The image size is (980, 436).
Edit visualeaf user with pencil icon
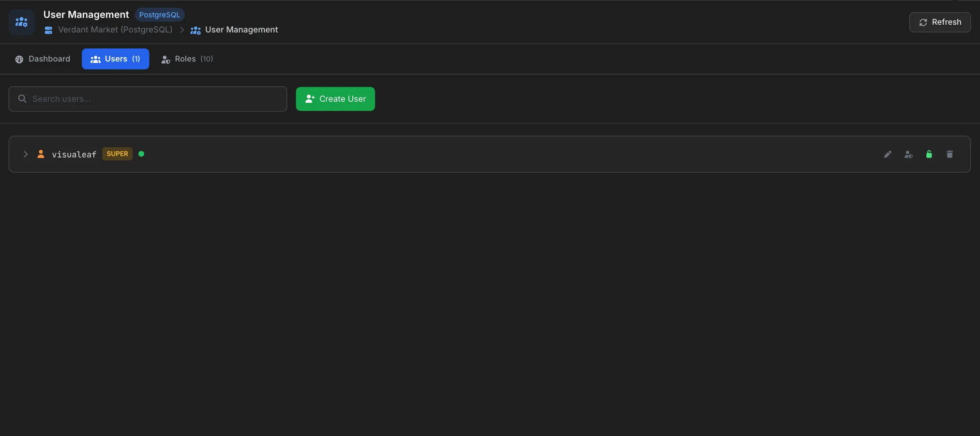point(888,155)
